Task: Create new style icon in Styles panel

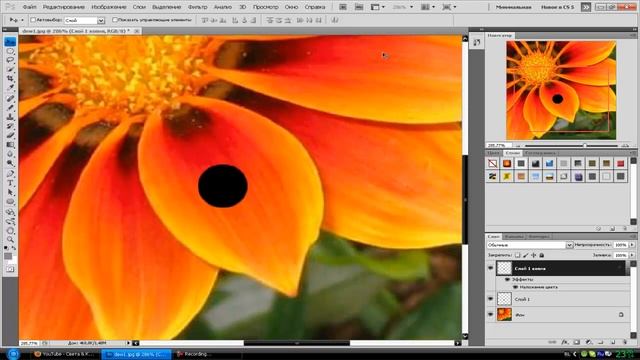Action: [612, 229]
